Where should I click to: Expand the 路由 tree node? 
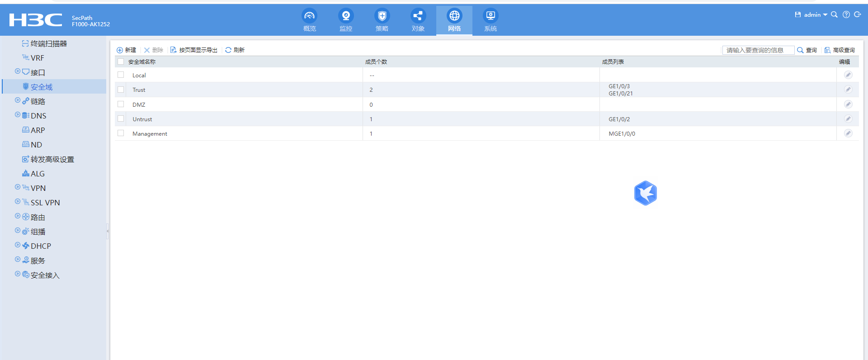18,216
